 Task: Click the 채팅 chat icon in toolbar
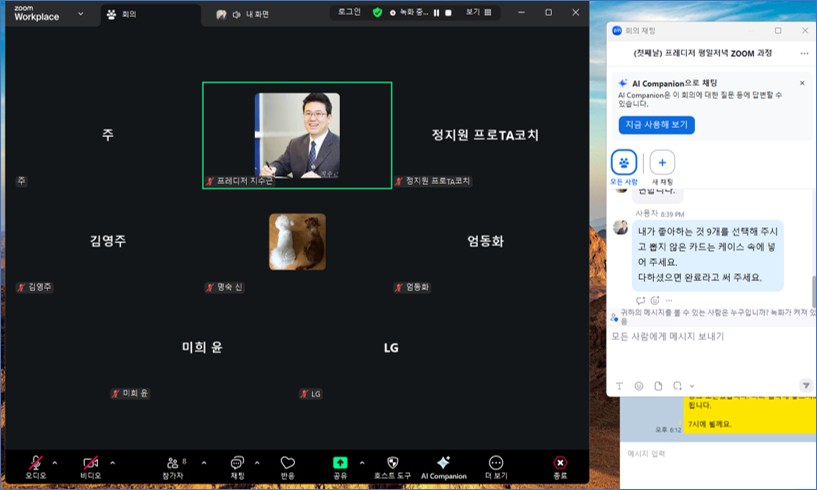coord(237,463)
